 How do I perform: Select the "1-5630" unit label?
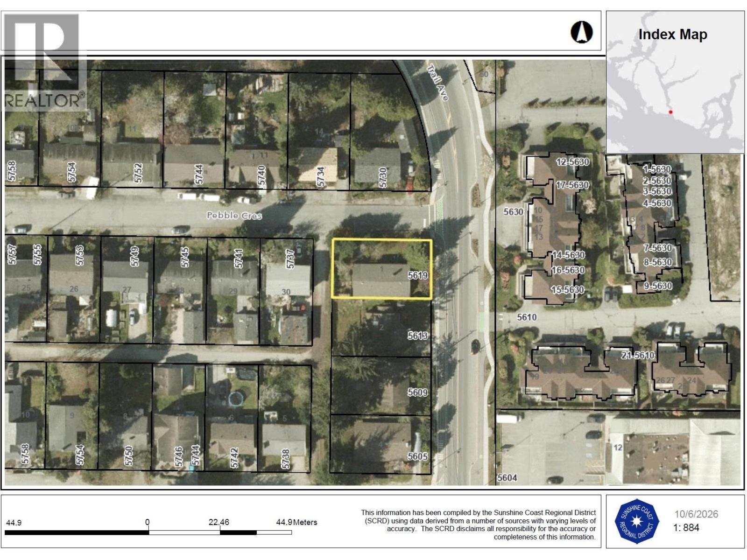click(657, 169)
